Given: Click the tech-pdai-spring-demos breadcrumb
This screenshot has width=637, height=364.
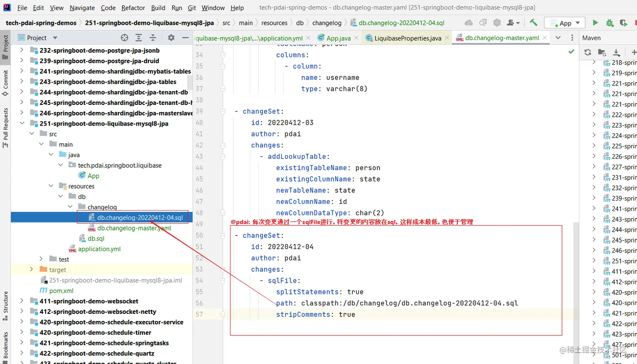Looking at the screenshot, I should (x=41, y=23).
